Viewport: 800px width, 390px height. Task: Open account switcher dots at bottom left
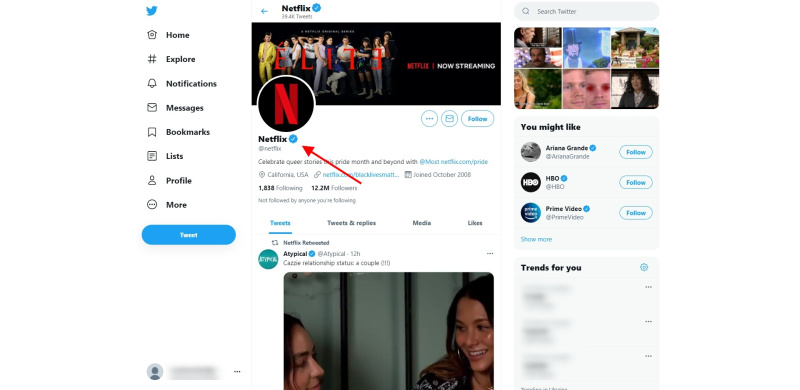point(237,372)
